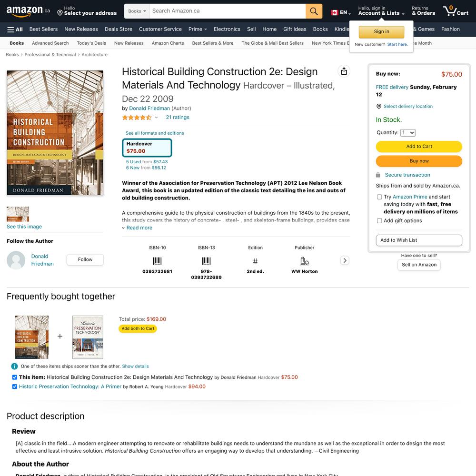Open the shopping cart icon

456,11
